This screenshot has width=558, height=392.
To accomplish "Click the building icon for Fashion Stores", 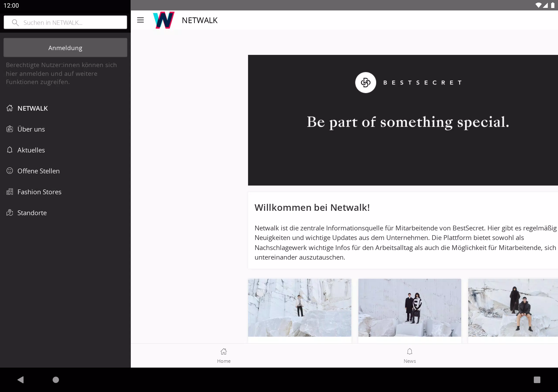I will pos(10,192).
